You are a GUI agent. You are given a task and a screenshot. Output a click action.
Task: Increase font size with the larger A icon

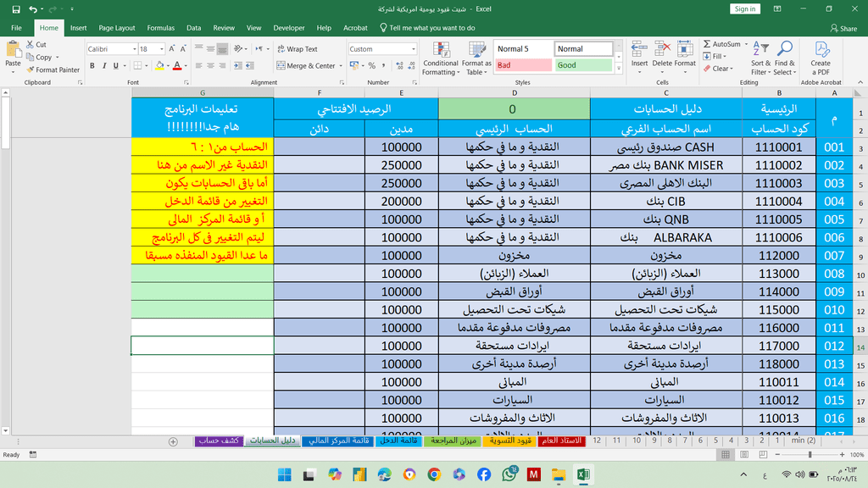(171, 48)
